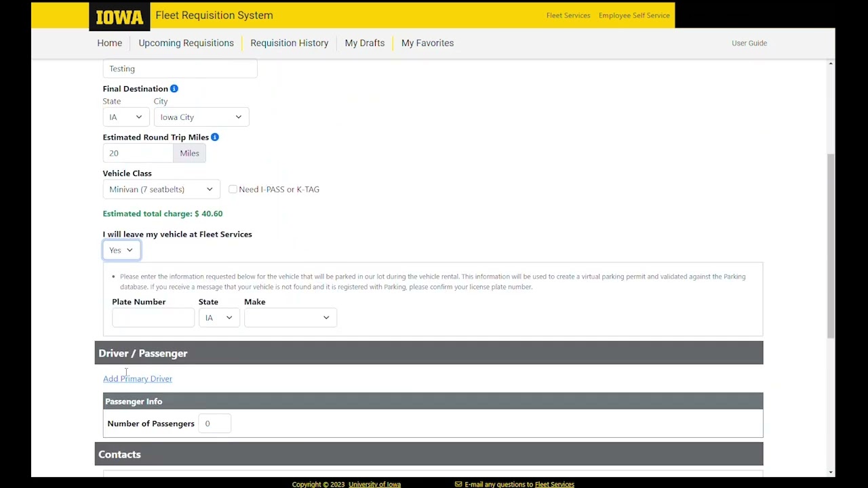The width and height of the screenshot is (868, 488).
Task: Open the vehicle Make dropdown
Action: (x=290, y=318)
